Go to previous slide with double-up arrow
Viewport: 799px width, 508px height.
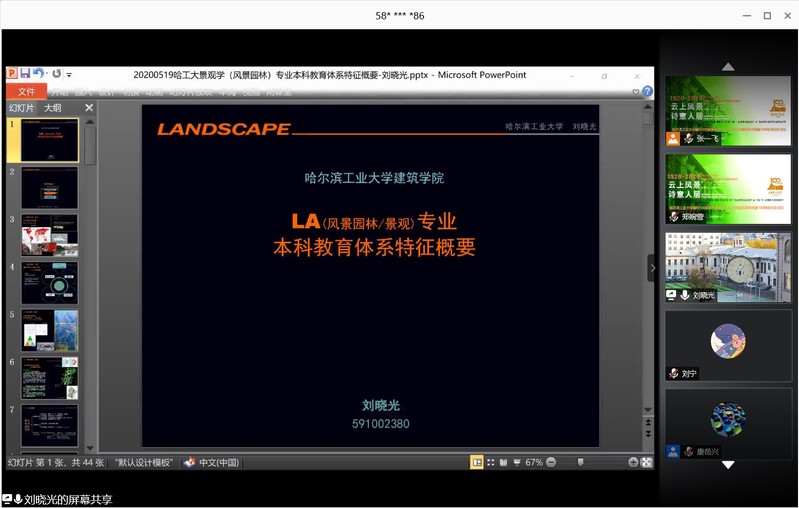pos(648,422)
